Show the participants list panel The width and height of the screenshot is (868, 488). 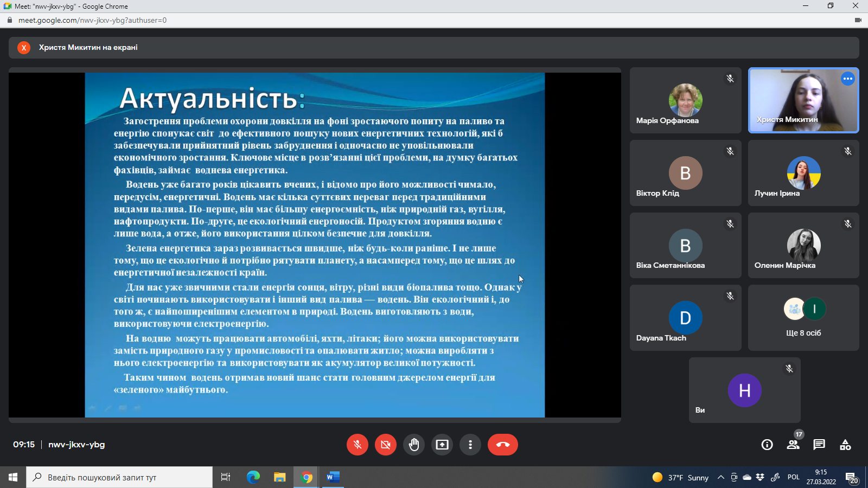click(x=793, y=445)
